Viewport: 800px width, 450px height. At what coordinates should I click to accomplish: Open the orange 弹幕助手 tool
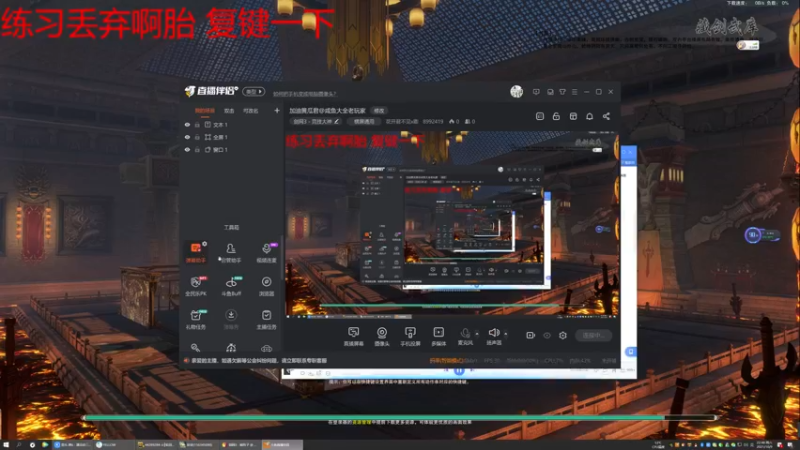click(196, 253)
